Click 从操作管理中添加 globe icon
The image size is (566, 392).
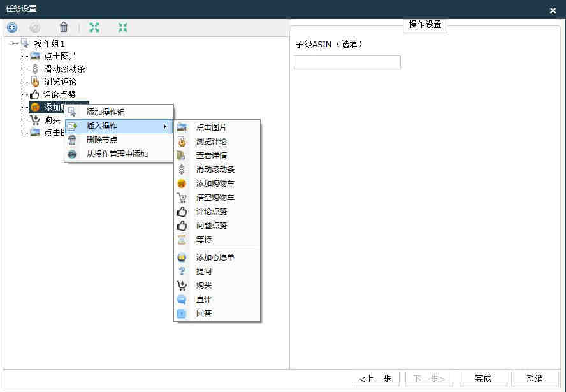tap(72, 154)
